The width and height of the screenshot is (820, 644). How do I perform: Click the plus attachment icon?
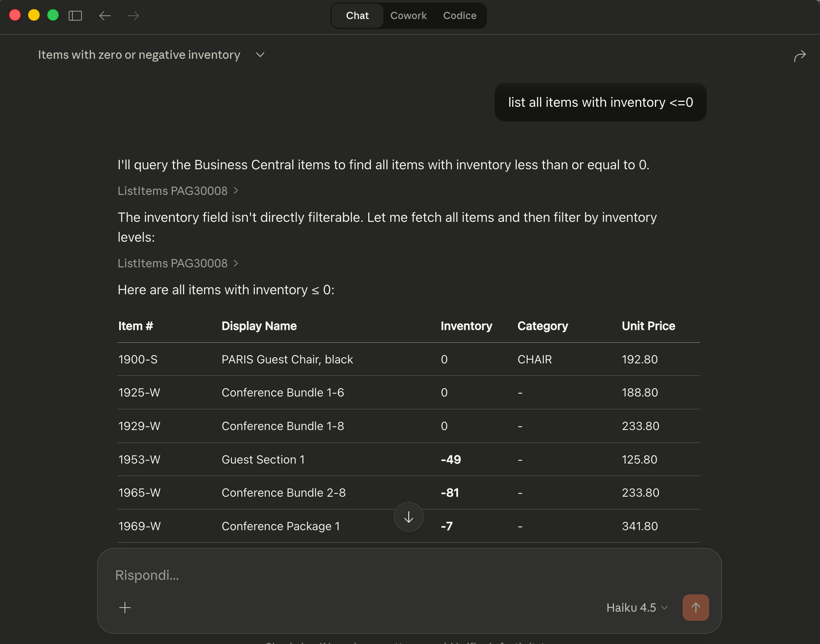(125, 608)
